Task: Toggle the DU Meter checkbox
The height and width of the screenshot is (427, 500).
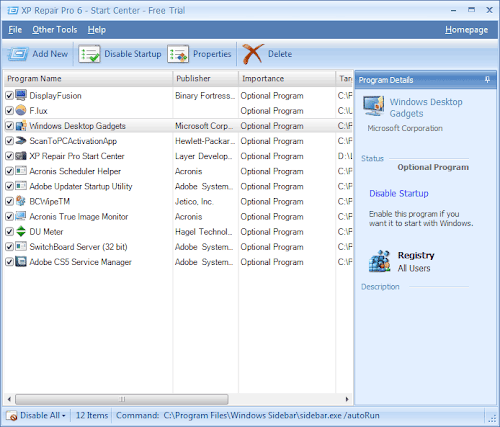Action: (x=9, y=232)
